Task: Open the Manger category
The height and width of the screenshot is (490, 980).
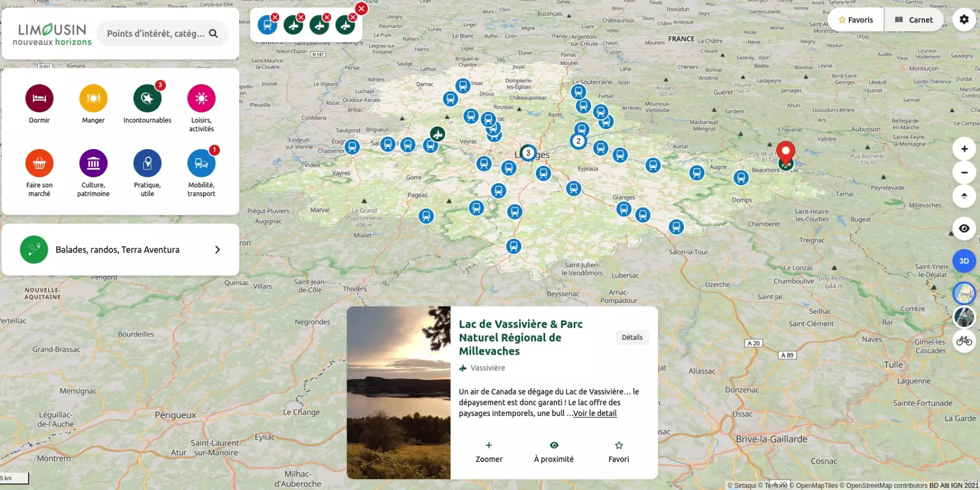Action: (x=93, y=98)
